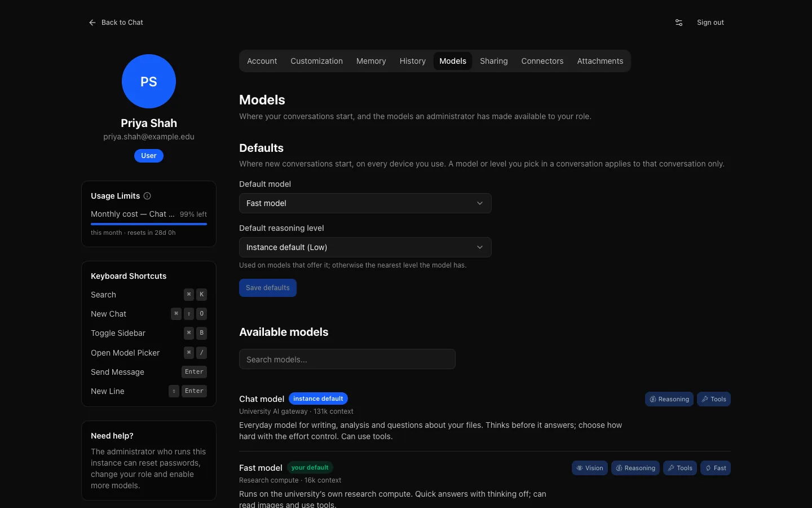812x508 pixels.
Task: Click the Enter key badge for Send Message
Action: point(194,372)
